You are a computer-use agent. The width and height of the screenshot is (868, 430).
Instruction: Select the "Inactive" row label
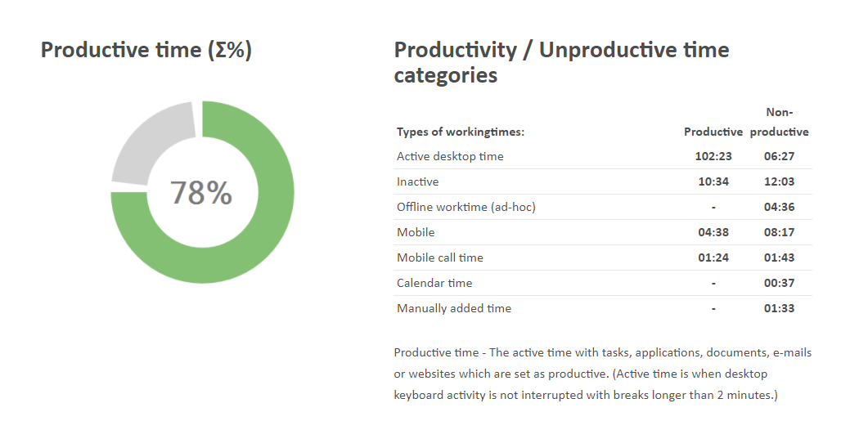pos(418,181)
